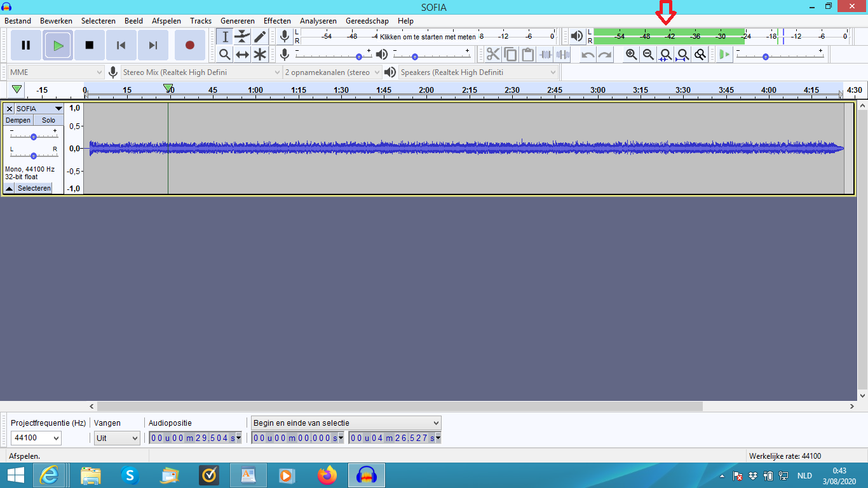868x488 pixels.
Task: Select the Multi-tool asterisk icon
Action: coord(260,55)
